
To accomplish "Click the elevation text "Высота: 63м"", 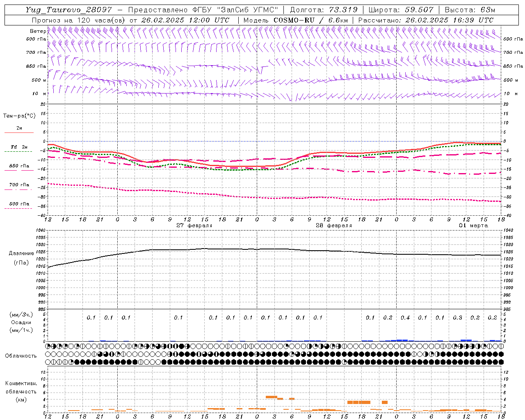I will 469,10.
